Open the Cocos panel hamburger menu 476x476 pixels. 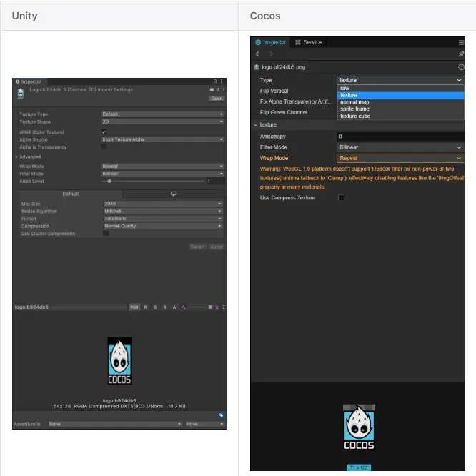461,42
